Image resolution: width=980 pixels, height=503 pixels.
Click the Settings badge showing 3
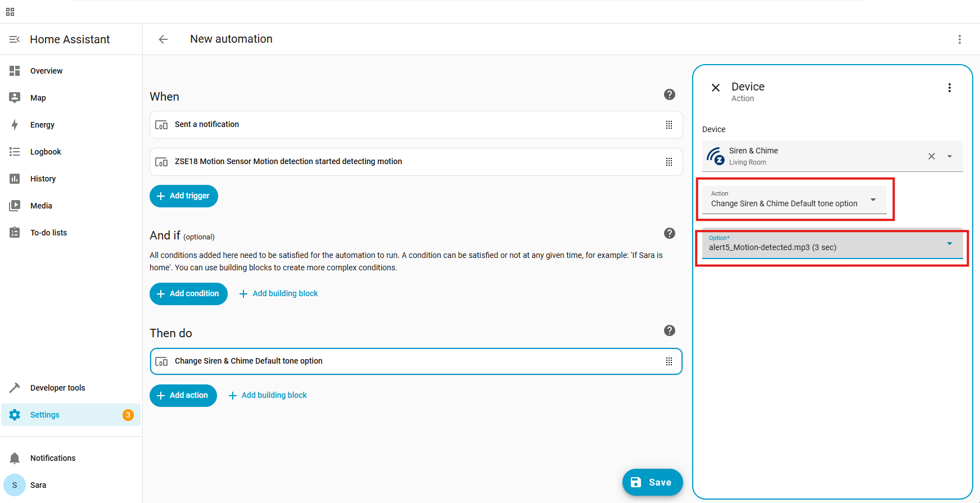[x=128, y=415]
